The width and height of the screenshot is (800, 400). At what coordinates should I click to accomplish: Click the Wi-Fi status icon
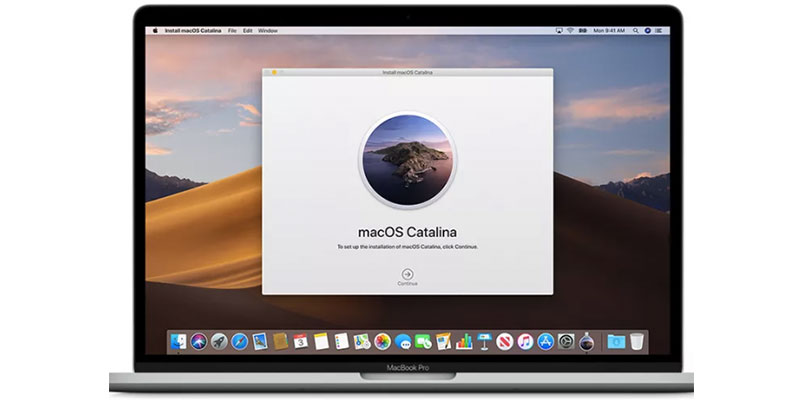pyautogui.click(x=570, y=31)
